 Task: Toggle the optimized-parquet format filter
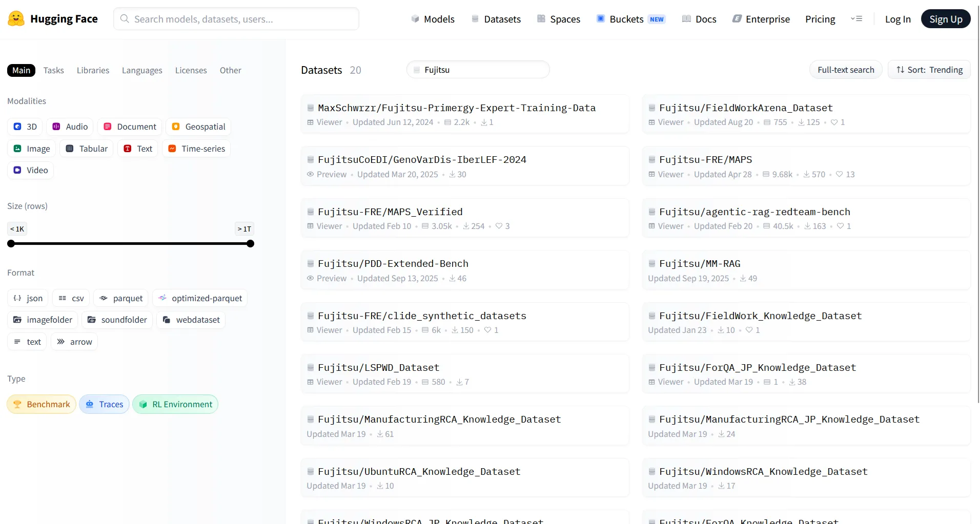click(x=200, y=298)
